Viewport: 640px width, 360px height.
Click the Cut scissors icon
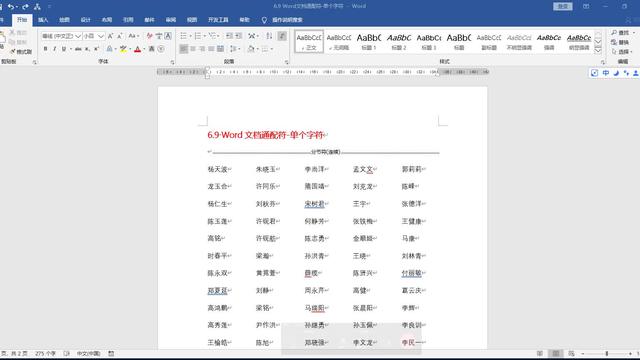tap(12, 33)
